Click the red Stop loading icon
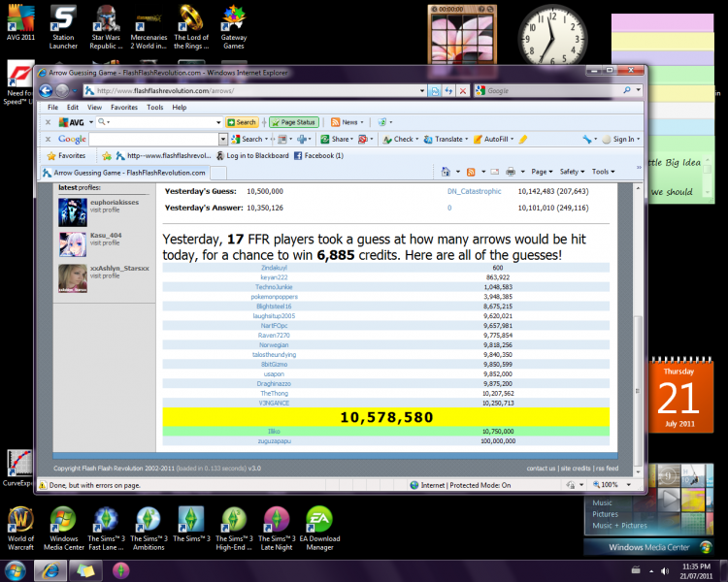 click(463, 91)
